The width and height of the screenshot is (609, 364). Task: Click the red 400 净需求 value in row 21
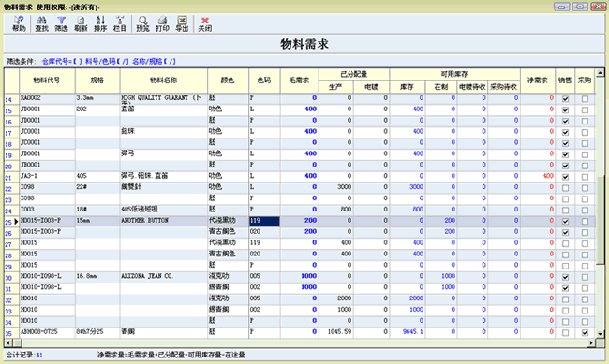click(548, 176)
